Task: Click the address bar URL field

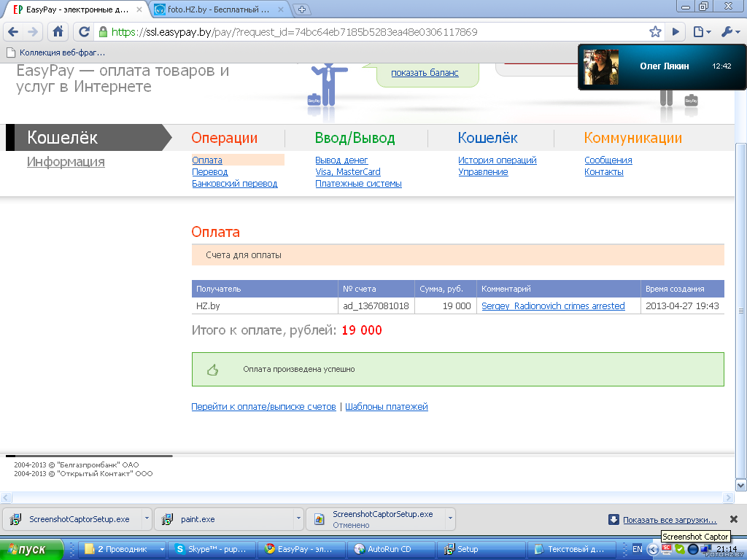Action: [371, 32]
